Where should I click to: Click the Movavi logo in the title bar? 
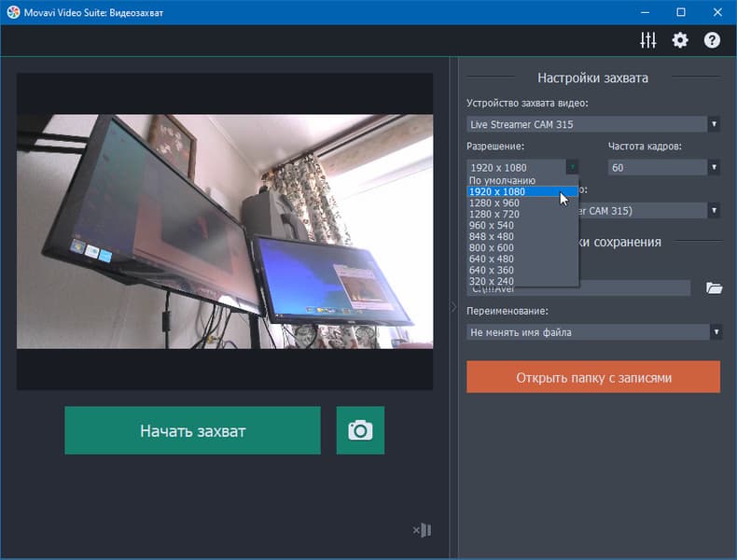13,12
